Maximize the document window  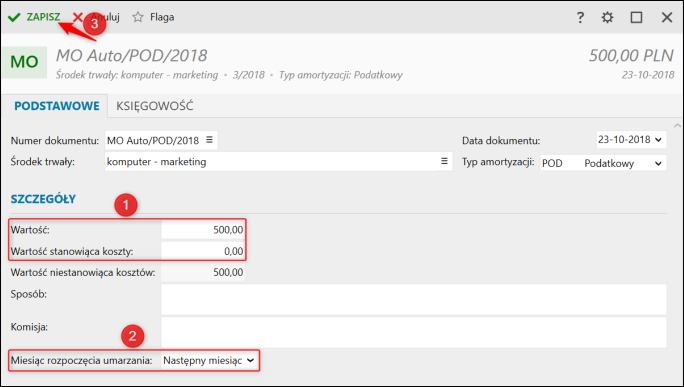pos(636,17)
